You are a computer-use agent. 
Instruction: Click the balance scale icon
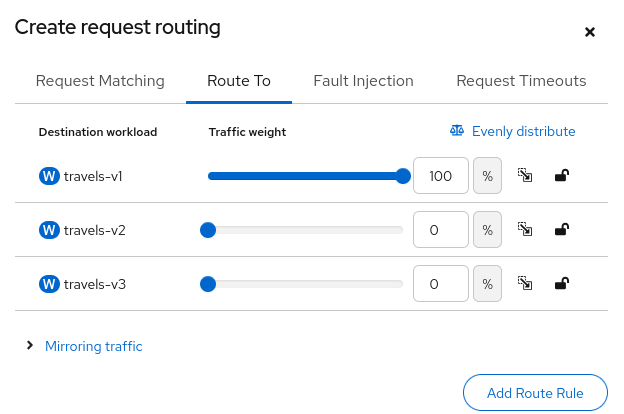point(457,131)
